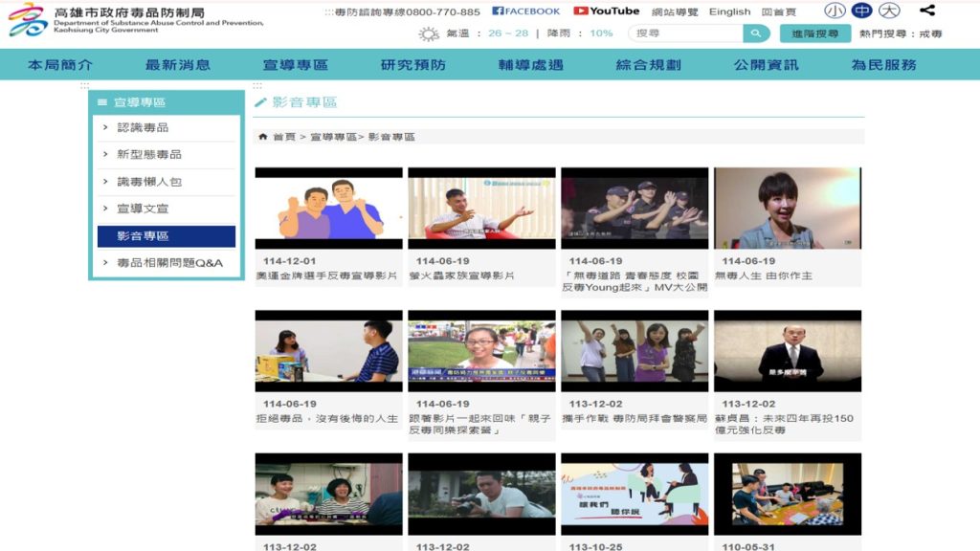Open the 公開資訊 menu item
The image size is (980, 551).
point(768,66)
